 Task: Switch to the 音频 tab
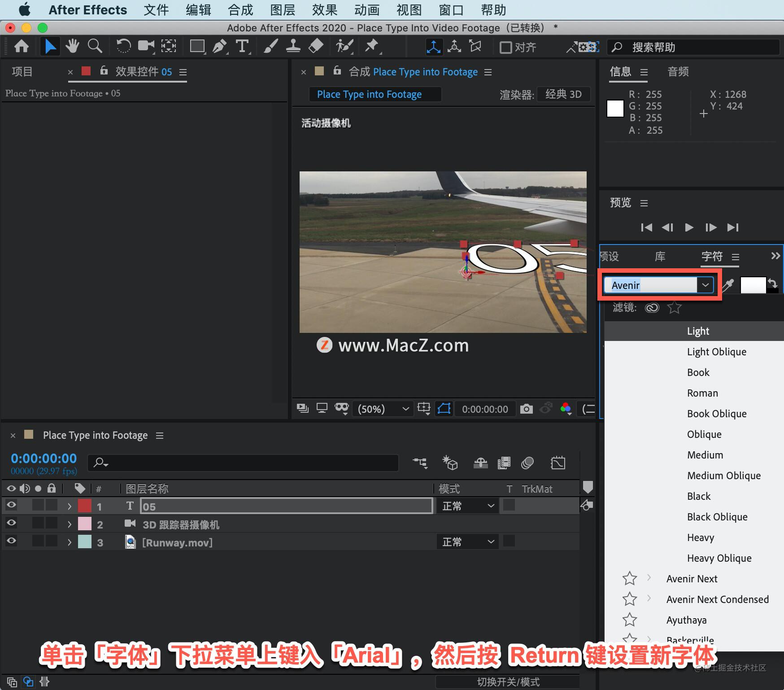(678, 72)
